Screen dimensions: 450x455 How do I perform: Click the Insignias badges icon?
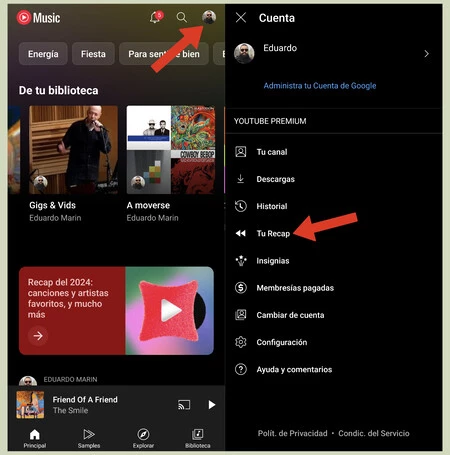click(241, 260)
